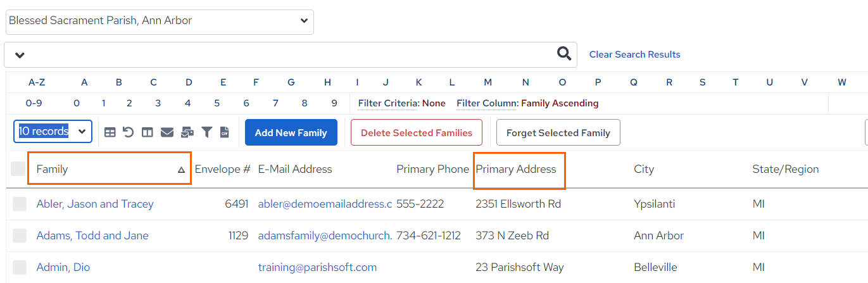Export list with the CSV icon

[224, 132]
